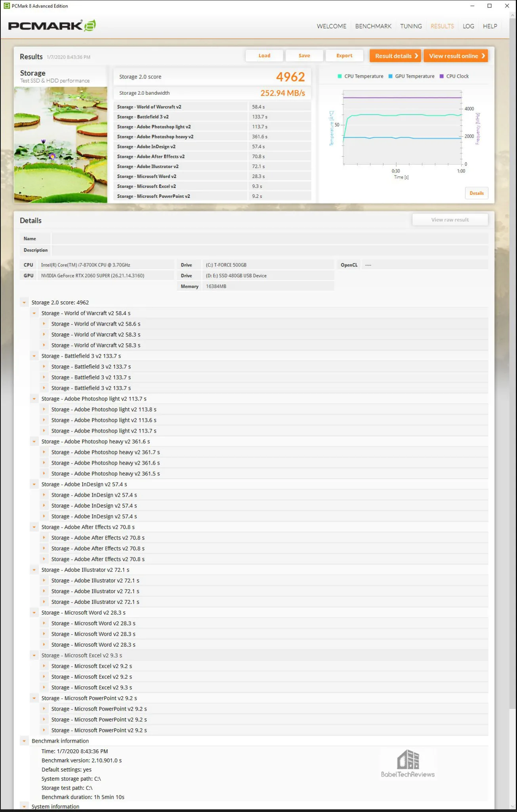
Task: Expand Adobe Photoshop heavy v2 361.7 s row
Action: click(44, 452)
